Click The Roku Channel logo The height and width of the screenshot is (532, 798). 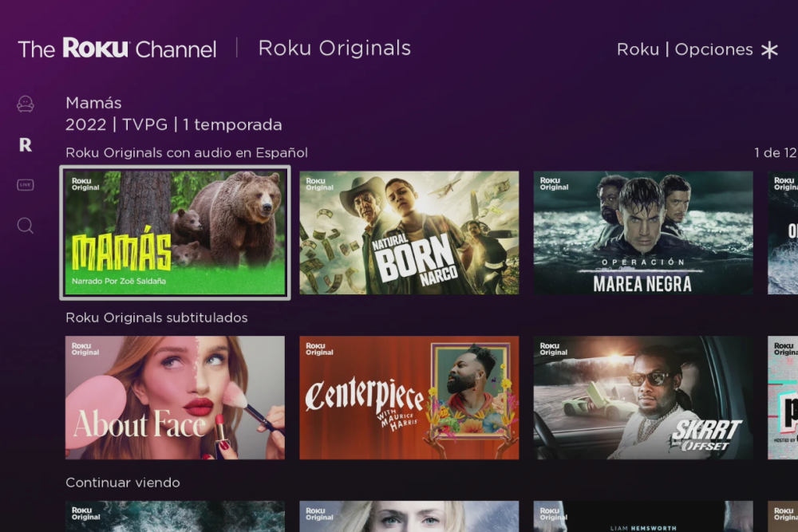tap(117, 49)
